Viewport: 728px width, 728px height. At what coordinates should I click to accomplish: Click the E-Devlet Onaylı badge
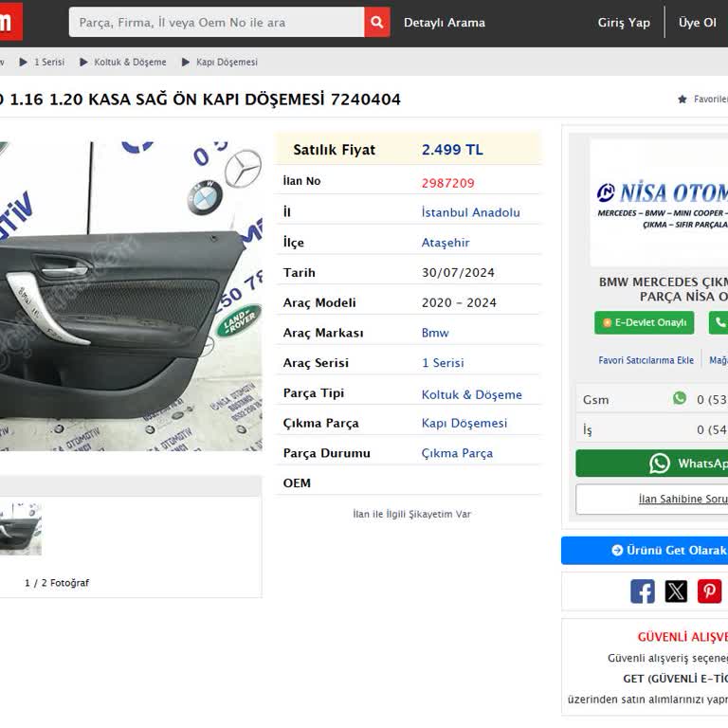(644, 322)
